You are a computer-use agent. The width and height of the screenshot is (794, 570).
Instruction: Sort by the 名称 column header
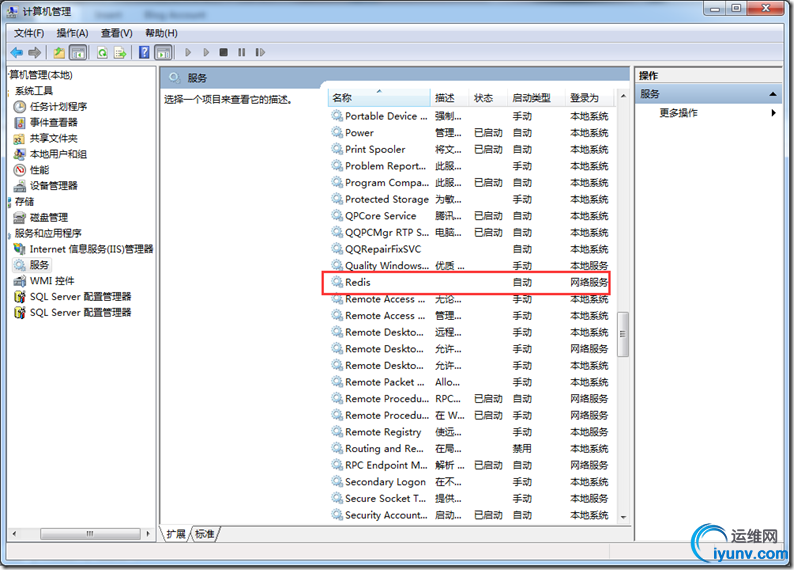point(379,98)
